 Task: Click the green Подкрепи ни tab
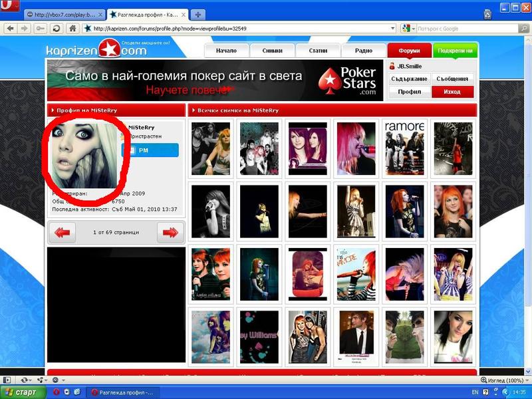click(x=455, y=51)
